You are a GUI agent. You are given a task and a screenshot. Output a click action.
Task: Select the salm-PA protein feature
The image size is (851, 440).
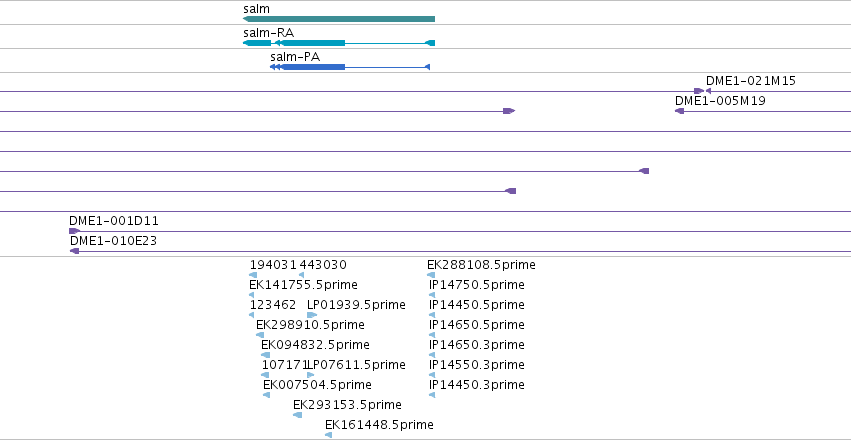[350, 67]
